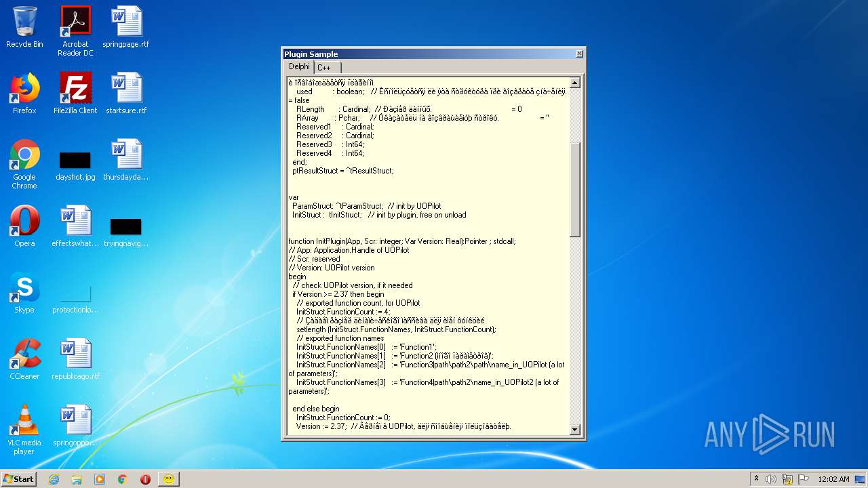868x488 pixels.
Task: Open the Start menu
Action: pos(18,479)
